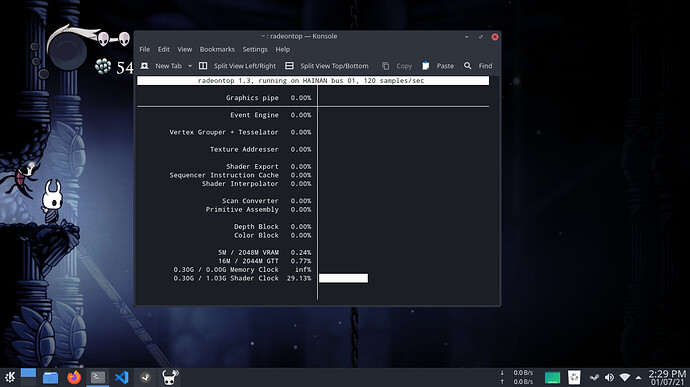Click the Memory Clock row
The width and height of the screenshot is (690, 387).
[242, 269]
